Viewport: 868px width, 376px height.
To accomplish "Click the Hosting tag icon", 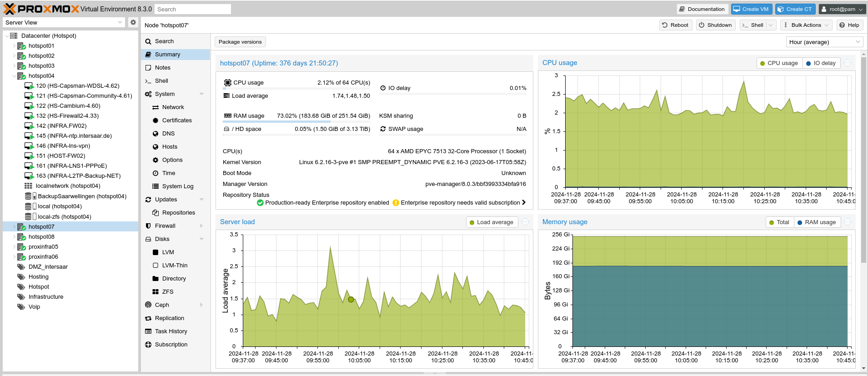I will (21, 277).
